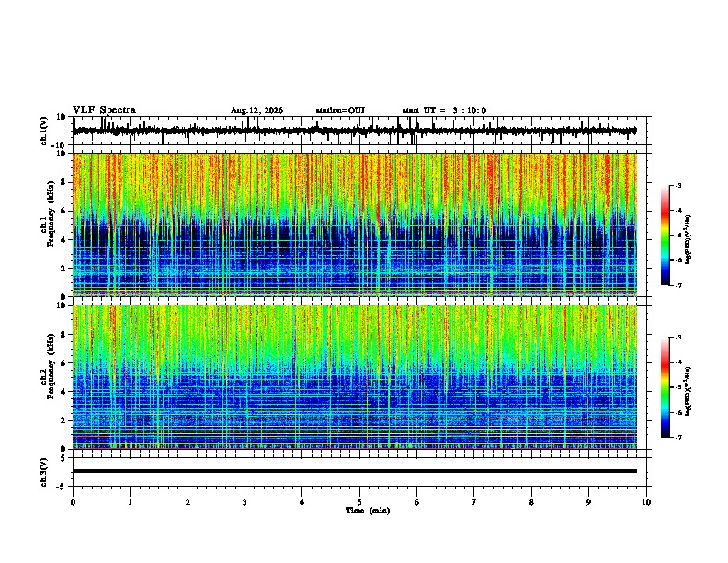The height and width of the screenshot is (563, 728).
Task: Click the "-7" label on ch.1 color bar
Action: click(x=677, y=285)
